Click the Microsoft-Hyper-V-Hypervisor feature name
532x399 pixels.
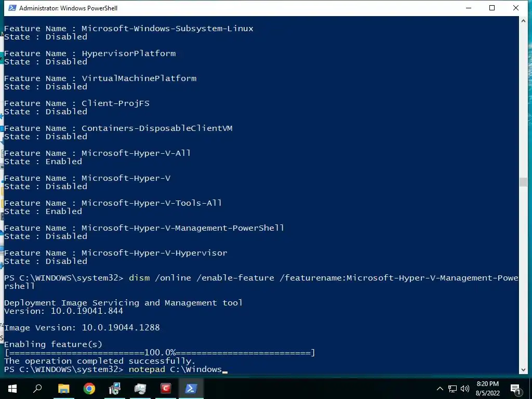tap(154, 253)
